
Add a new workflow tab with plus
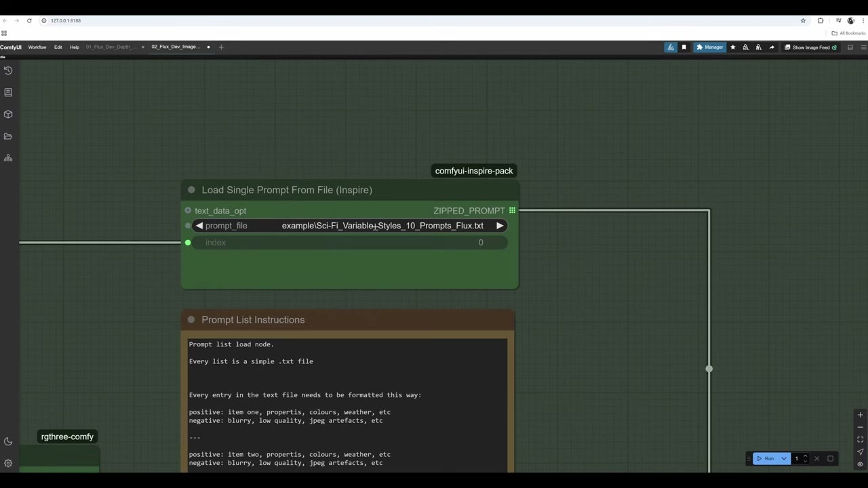click(x=221, y=47)
